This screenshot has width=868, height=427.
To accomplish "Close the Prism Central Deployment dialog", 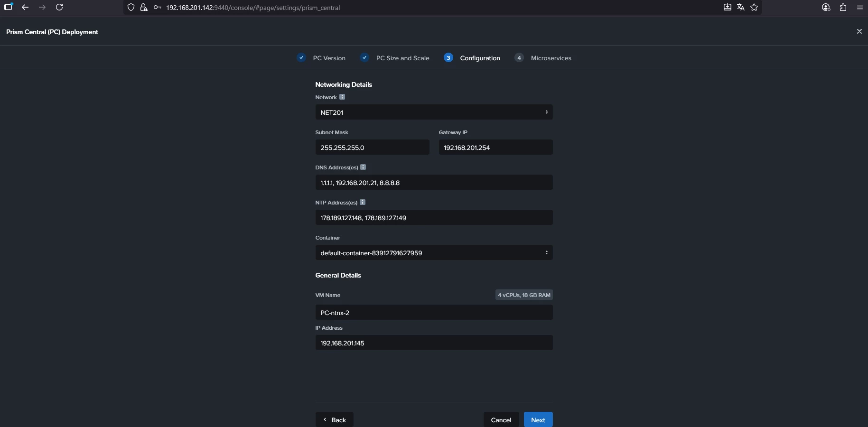I will click(859, 31).
